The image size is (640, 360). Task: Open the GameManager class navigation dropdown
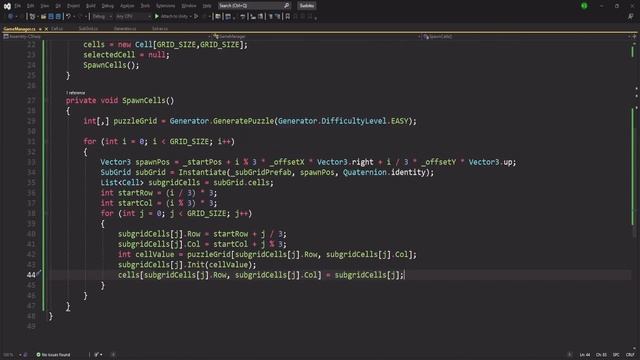click(x=317, y=36)
